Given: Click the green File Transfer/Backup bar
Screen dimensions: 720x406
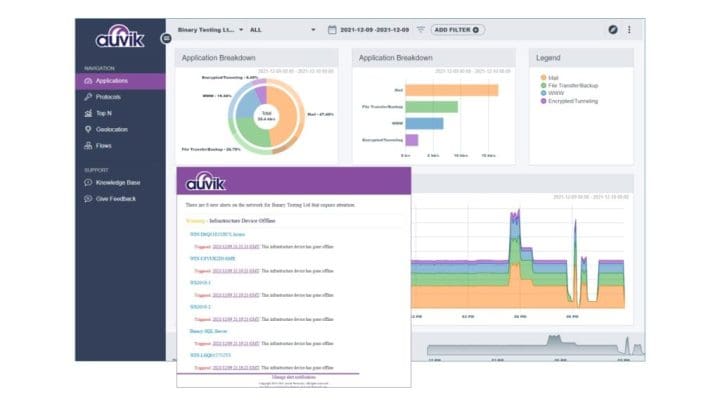Looking at the screenshot, I should pyautogui.click(x=432, y=107).
